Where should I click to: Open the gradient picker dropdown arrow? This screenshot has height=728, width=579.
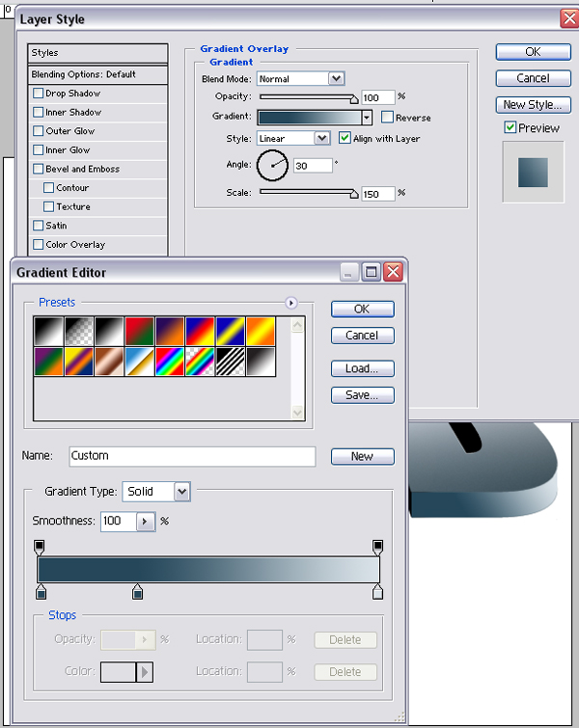tap(367, 118)
